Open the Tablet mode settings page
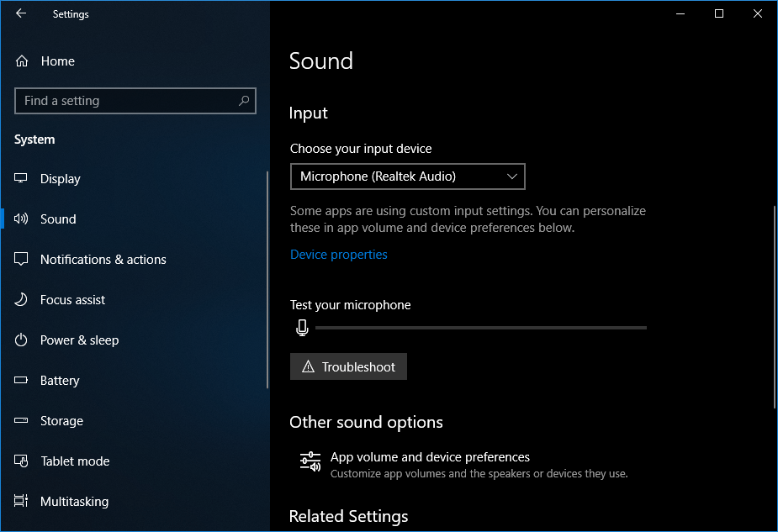 [x=75, y=461]
